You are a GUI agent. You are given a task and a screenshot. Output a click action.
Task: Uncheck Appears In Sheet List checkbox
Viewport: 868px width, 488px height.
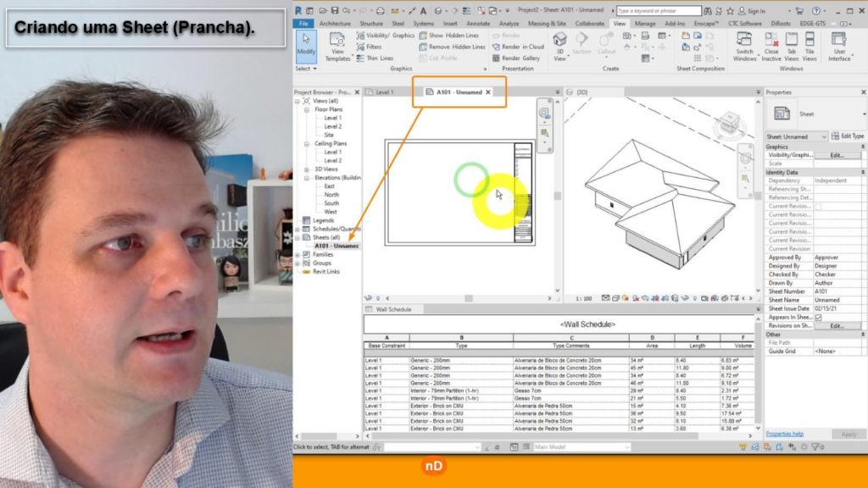[818, 317]
